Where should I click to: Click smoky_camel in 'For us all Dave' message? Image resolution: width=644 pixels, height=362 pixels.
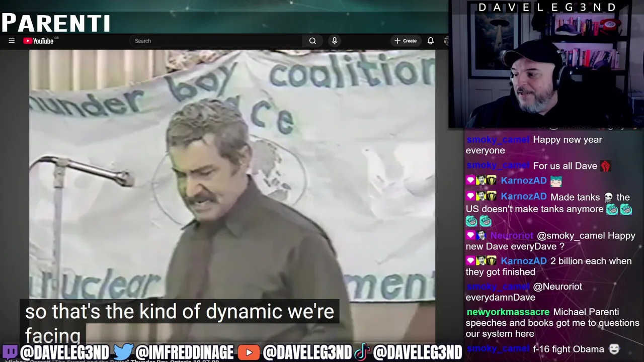pyautogui.click(x=498, y=165)
